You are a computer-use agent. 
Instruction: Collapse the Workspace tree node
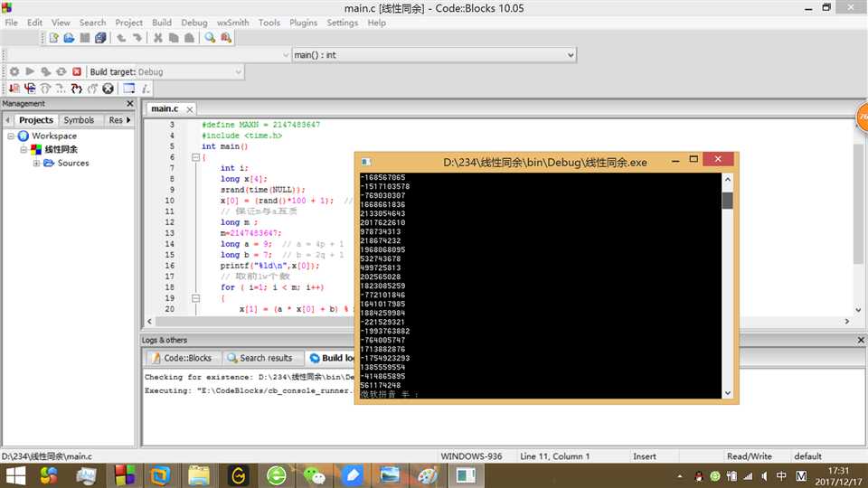point(11,136)
